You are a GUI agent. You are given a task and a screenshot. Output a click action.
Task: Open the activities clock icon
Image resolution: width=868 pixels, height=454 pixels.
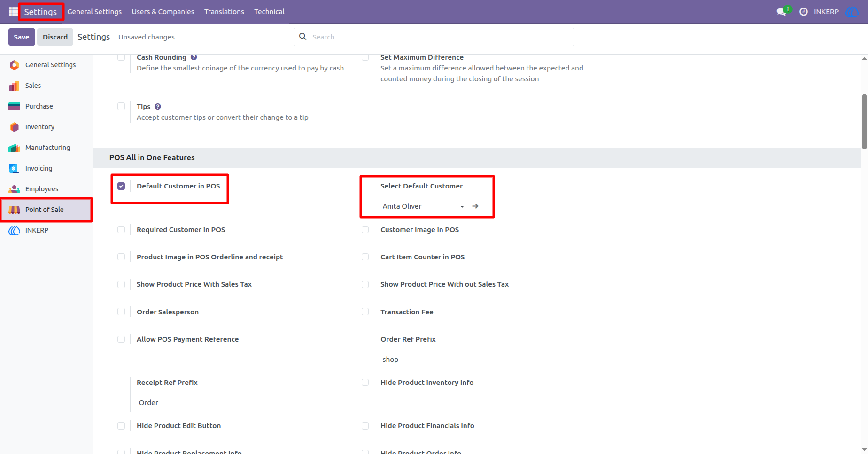pos(804,12)
